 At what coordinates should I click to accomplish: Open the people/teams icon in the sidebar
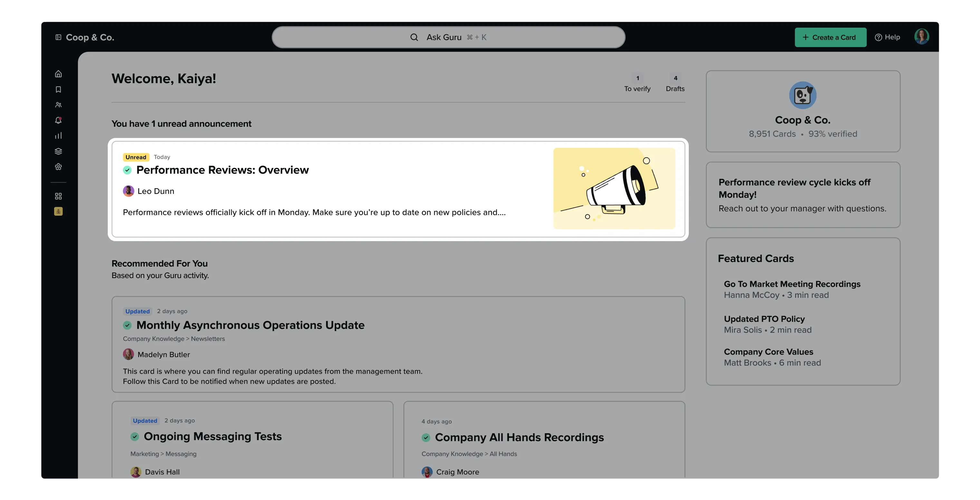pyautogui.click(x=58, y=105)
